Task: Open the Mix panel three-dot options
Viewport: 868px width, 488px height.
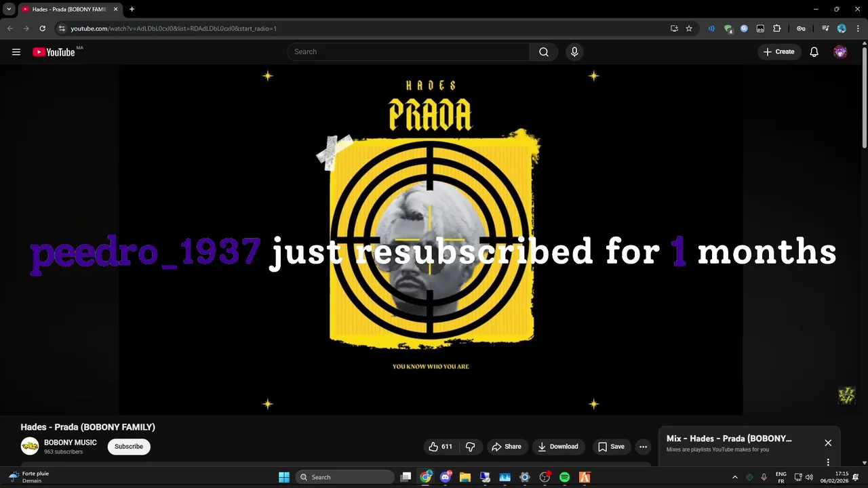Action: 828,462
